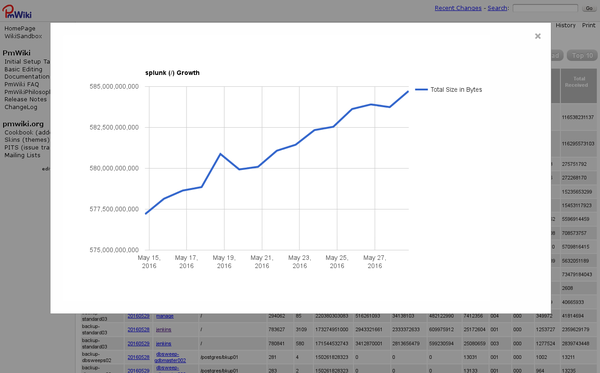This screenshot has height=373, width=600.
Task: Click the pmwiki.org sidebar section heading
Action: 23,124
